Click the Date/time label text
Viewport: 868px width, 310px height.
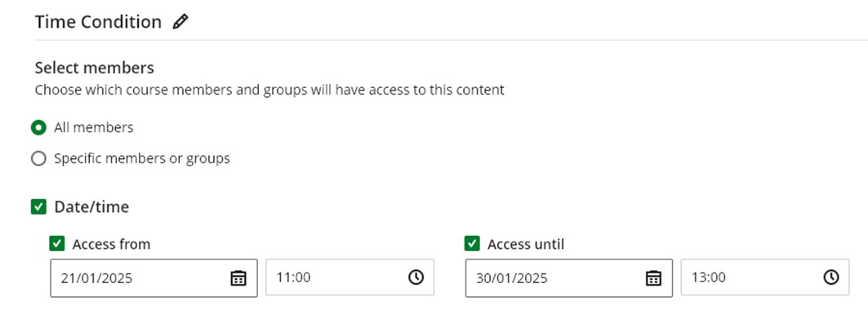point(92,207)
